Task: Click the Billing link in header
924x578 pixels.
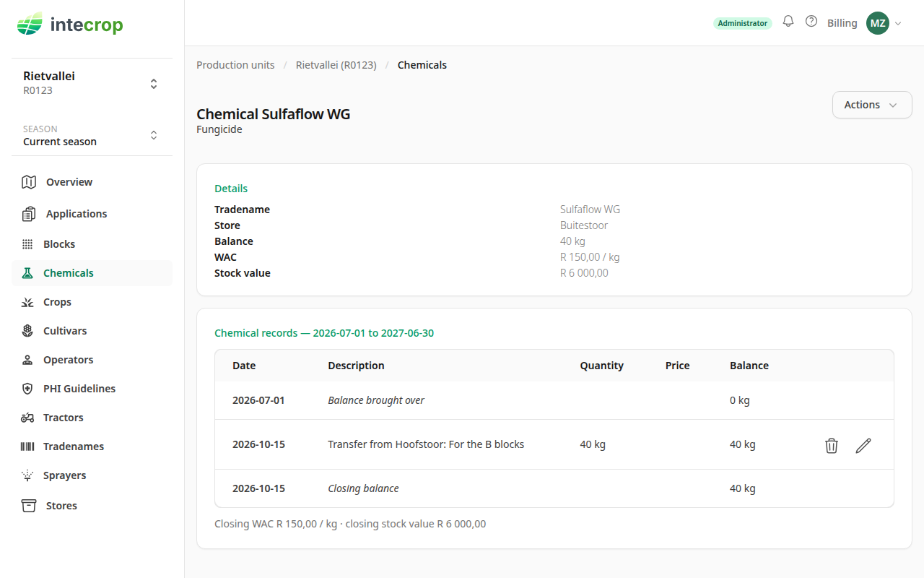Action: 842,23
